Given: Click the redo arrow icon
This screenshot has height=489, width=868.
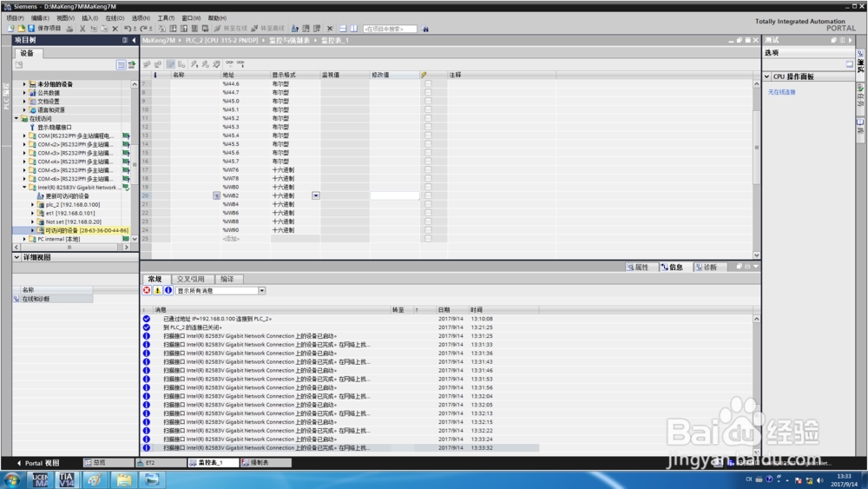Looking at the screenshot, I should coord(143,29).
